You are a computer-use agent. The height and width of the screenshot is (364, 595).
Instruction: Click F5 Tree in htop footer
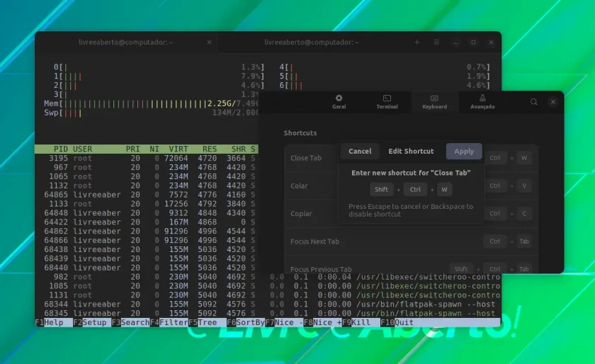[203, 322]
